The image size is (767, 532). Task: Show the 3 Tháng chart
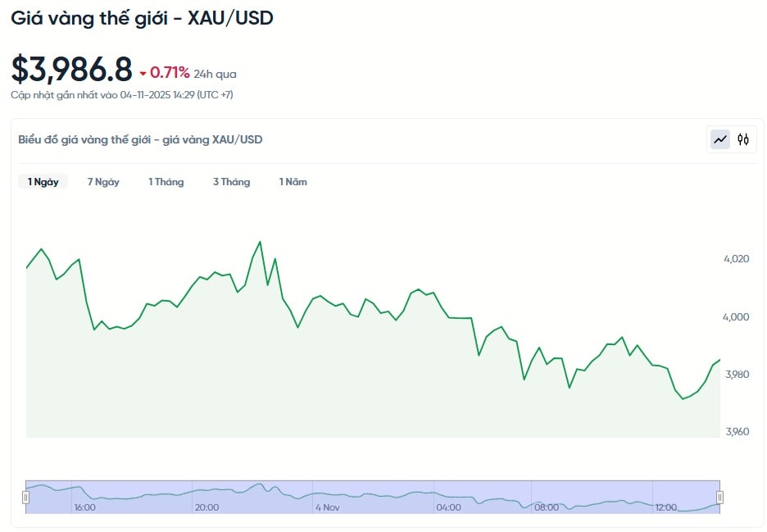(231, 182)
